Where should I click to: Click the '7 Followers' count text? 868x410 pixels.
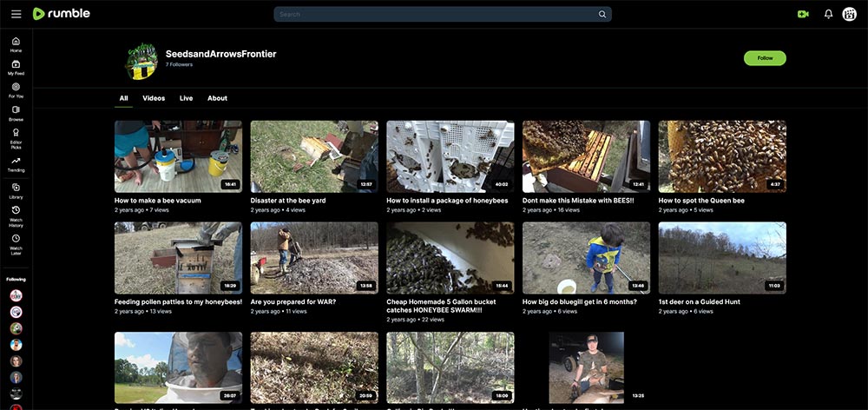[179, 65]
